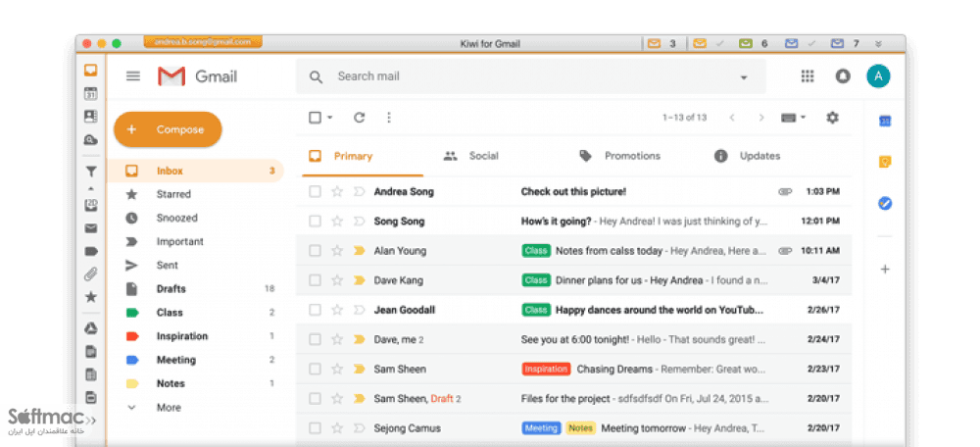980x447 pixels.
Task: Check the Alan Young email checkbox
Action: click(315, 251)
